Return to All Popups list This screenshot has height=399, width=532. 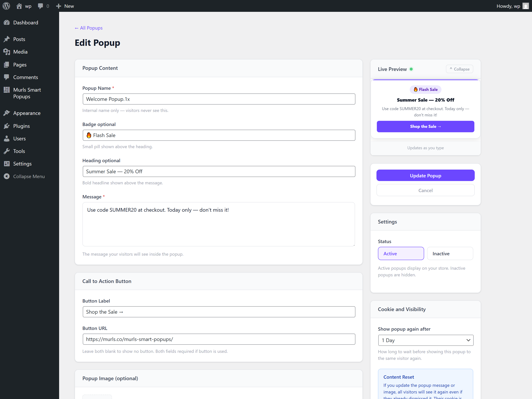click(x=88, y=28)
